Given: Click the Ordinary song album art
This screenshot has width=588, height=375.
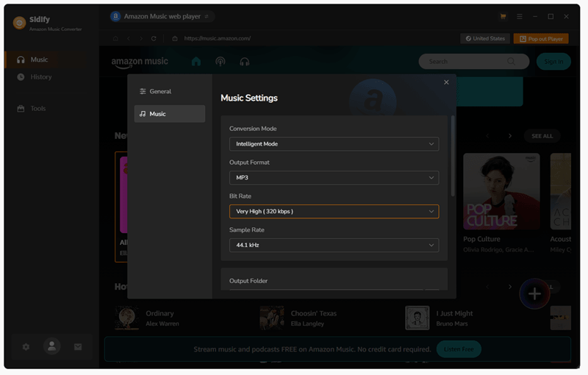Looking at the screenshot, I should click(x=126, y=318).
